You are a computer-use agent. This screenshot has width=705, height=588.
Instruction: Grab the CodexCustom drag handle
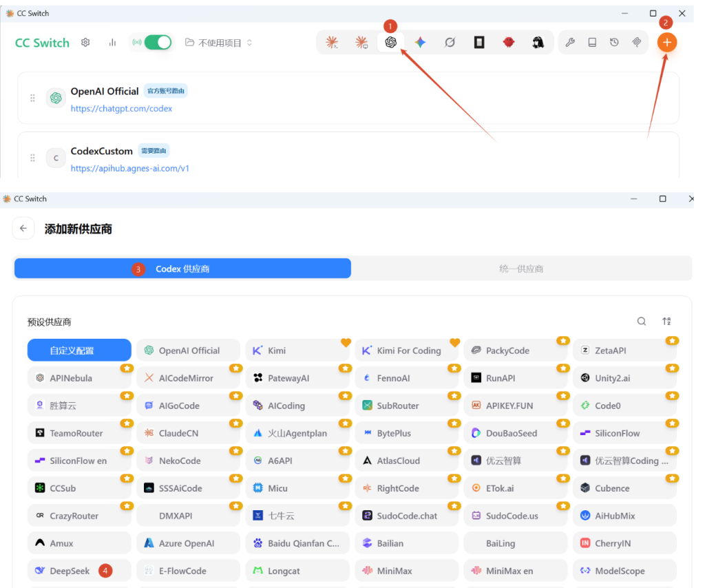pos(32,158)
